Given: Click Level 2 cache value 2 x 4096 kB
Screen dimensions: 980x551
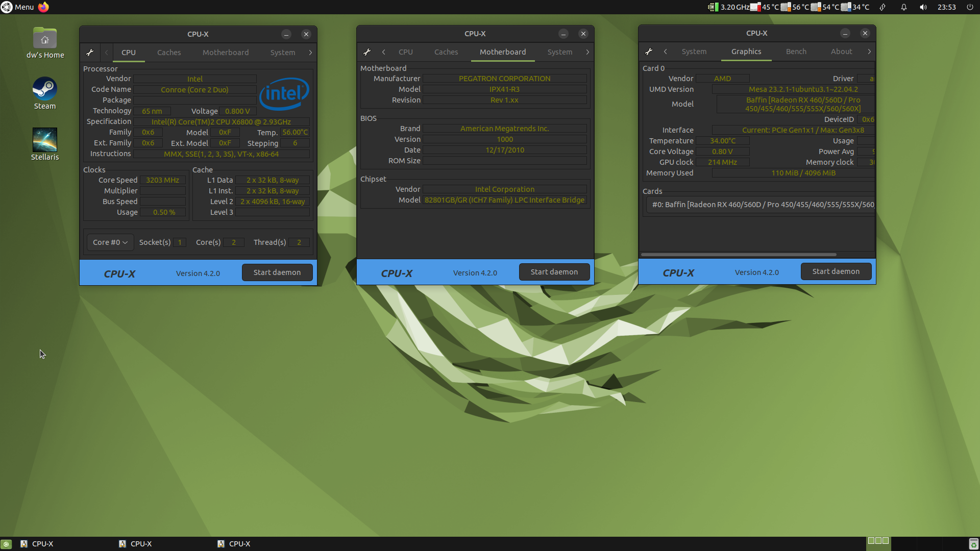Looking at the screenshot, I should click(273, 202).
